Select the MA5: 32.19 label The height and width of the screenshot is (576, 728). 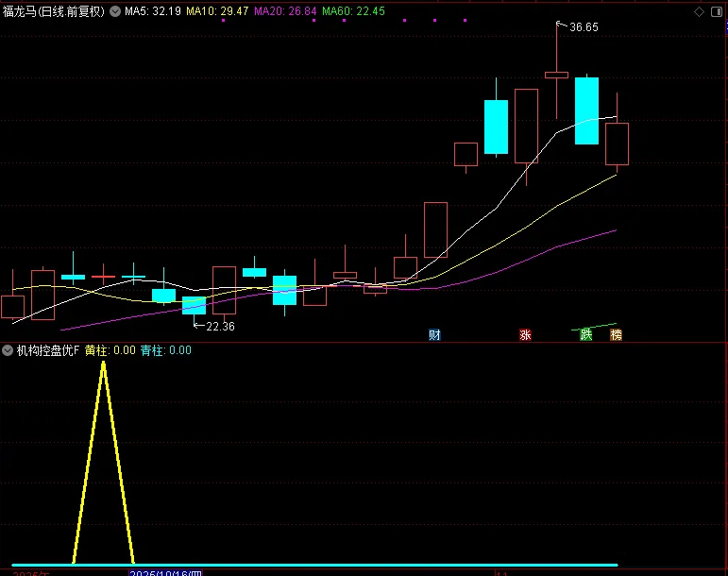click(152, 11)
